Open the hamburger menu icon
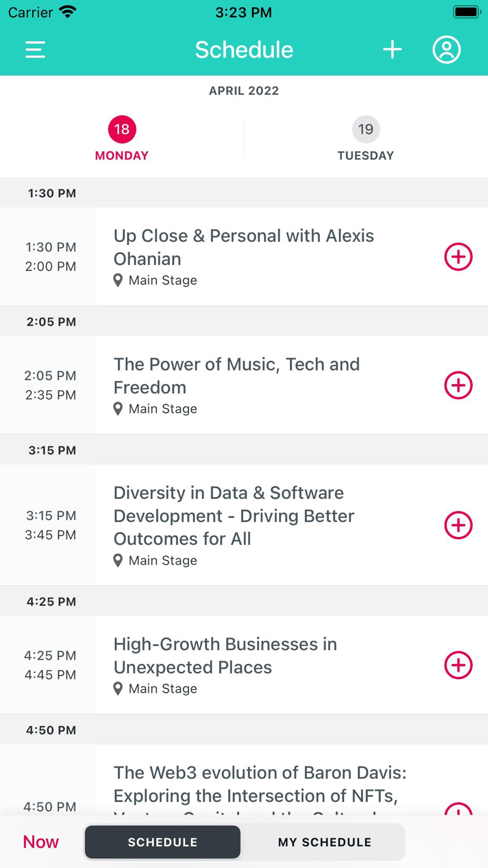 click(x=35, y=50)
